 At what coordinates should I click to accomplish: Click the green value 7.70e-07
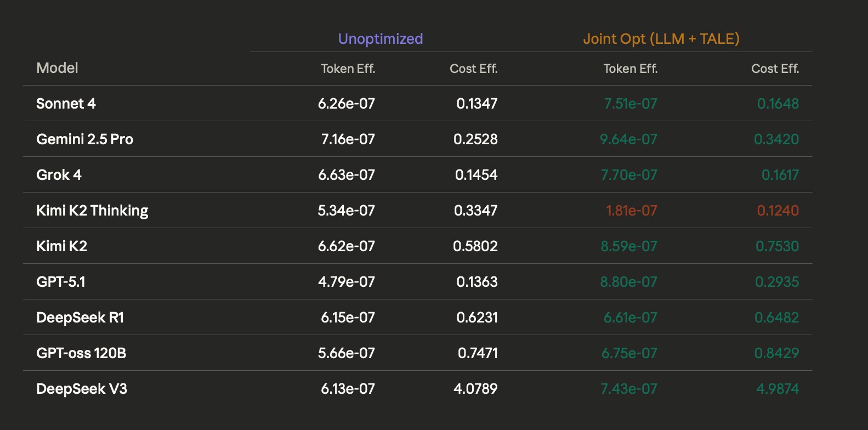pos(629,175)
